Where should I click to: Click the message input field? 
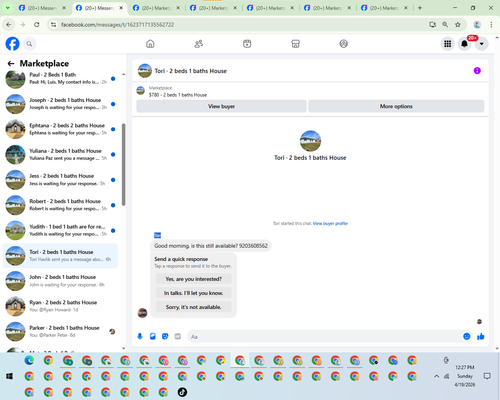(x=325, y=337)
